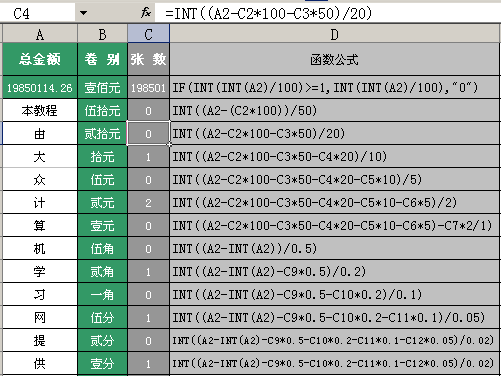Image resolution: width=501 pixels, height=376 pixels.
Task: Click the count cell in the 伍拾元 row
Action: (x=148, y=110)
